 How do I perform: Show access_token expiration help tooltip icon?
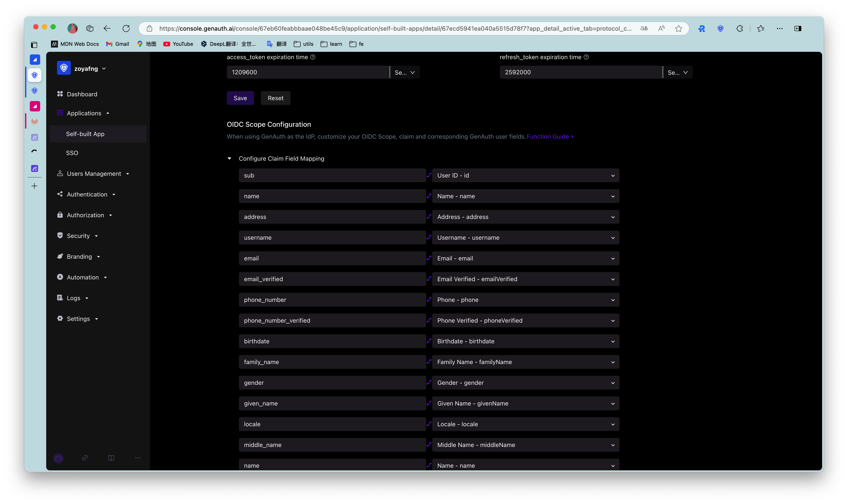coord(313,57)
